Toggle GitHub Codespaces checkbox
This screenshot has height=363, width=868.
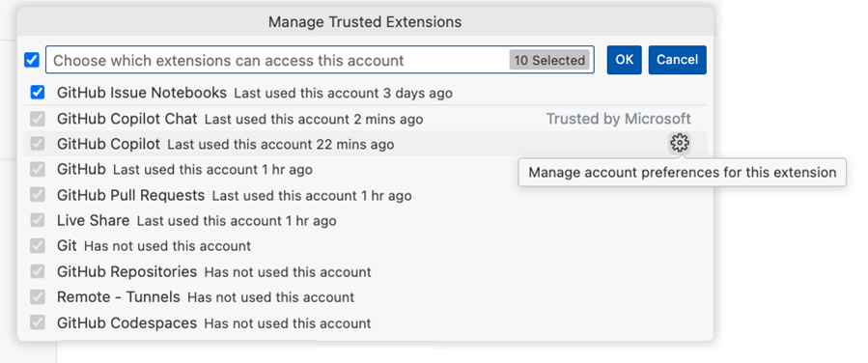(x=37, y=322)
